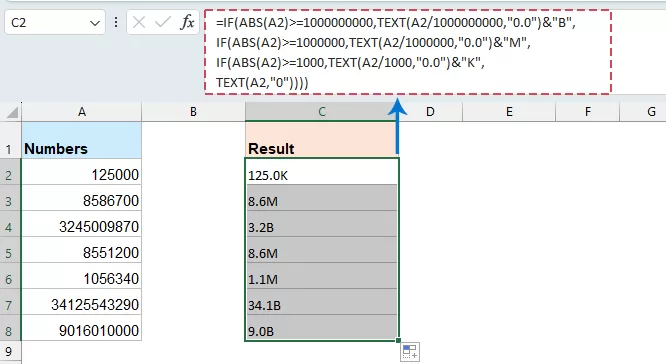Select cell containing 8551200
666x364 pixels.
[x=82, y=250]
